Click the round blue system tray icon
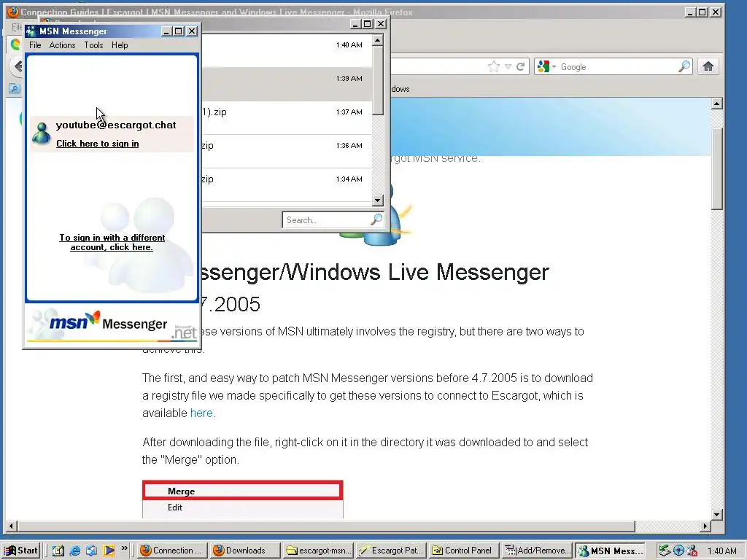This screenshot has width=747, height=560. (x=678, y=551)
